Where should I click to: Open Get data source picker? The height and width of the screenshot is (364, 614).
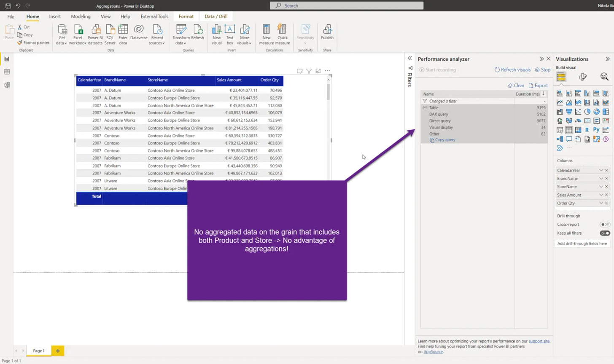[x=62, y=35]
